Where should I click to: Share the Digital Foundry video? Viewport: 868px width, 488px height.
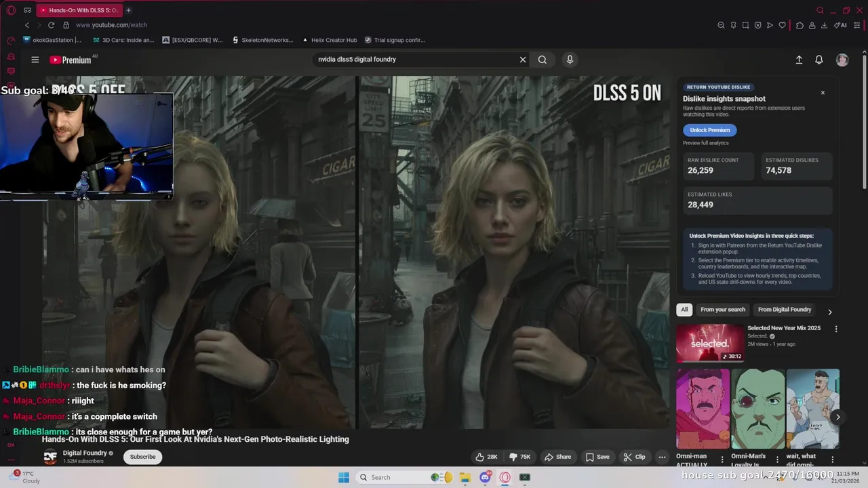(x=558, y=457)
